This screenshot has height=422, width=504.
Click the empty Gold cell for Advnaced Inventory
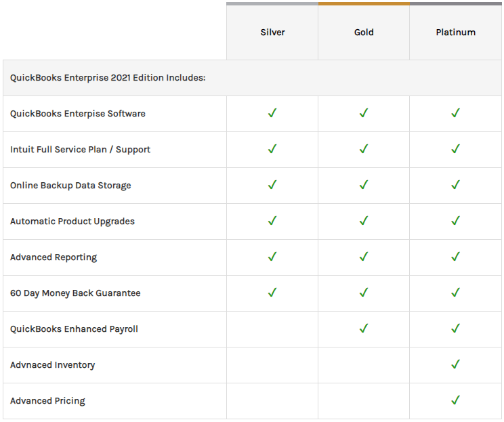[364, 364]
